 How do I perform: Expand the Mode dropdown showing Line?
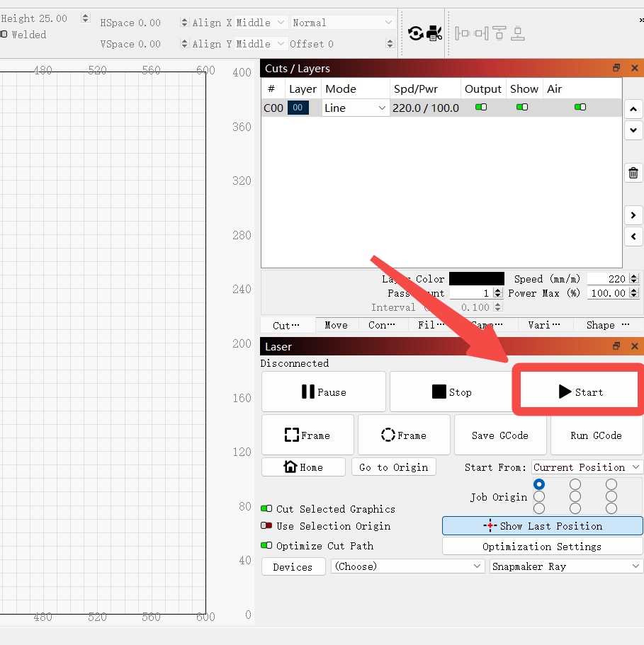[x=355, y=108]
